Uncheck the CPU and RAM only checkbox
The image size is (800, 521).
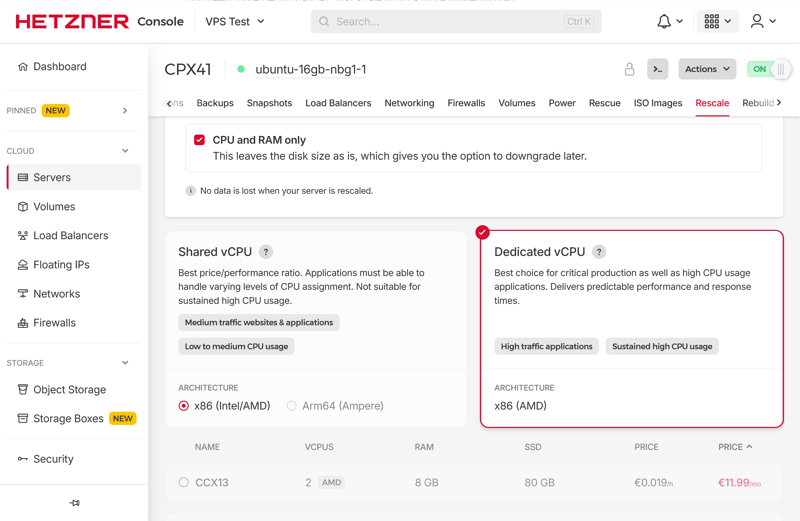(x=200, y=140)
